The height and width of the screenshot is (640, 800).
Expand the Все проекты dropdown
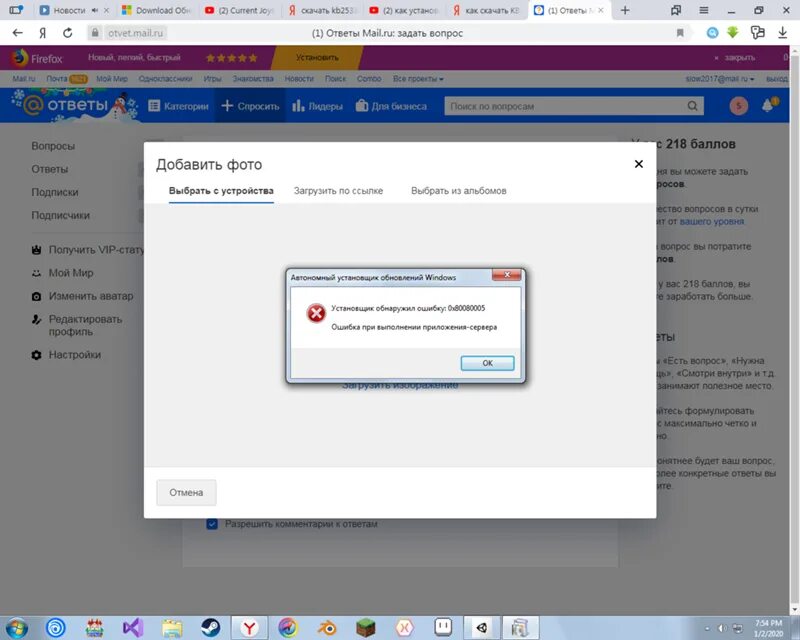(418, 79)
